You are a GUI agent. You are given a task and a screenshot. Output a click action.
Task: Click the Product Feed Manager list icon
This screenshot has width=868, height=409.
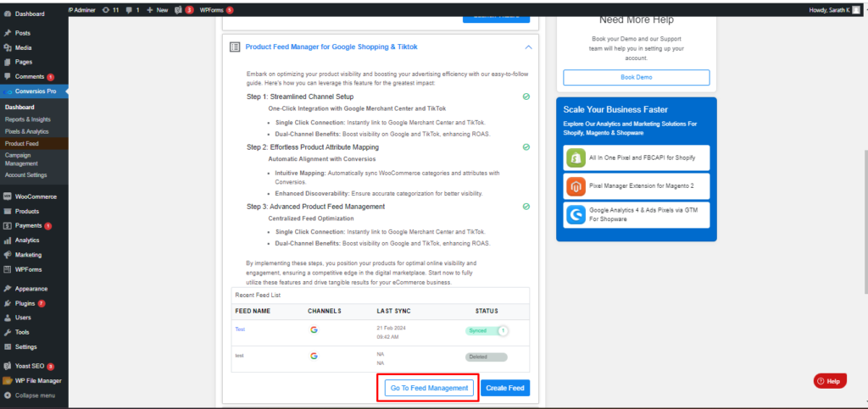235,47
